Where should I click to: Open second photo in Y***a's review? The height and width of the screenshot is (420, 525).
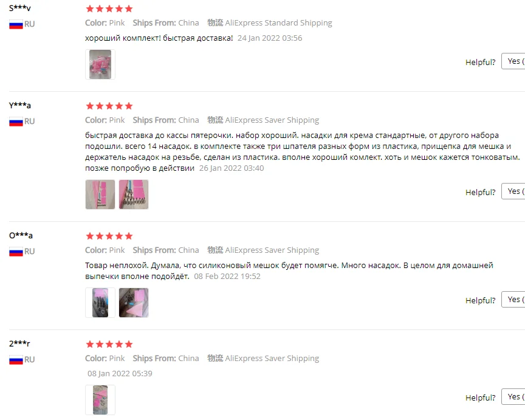pos(134,195)
